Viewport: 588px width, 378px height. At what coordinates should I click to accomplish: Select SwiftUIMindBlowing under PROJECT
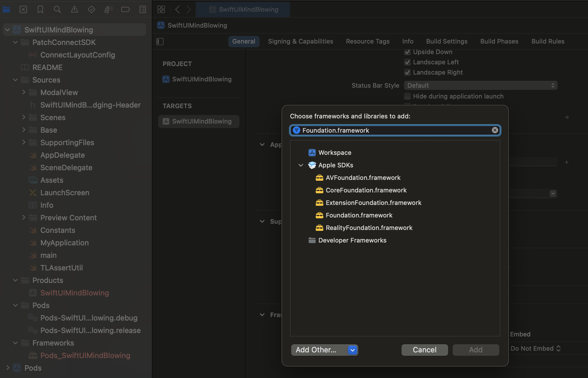point(199,79)
